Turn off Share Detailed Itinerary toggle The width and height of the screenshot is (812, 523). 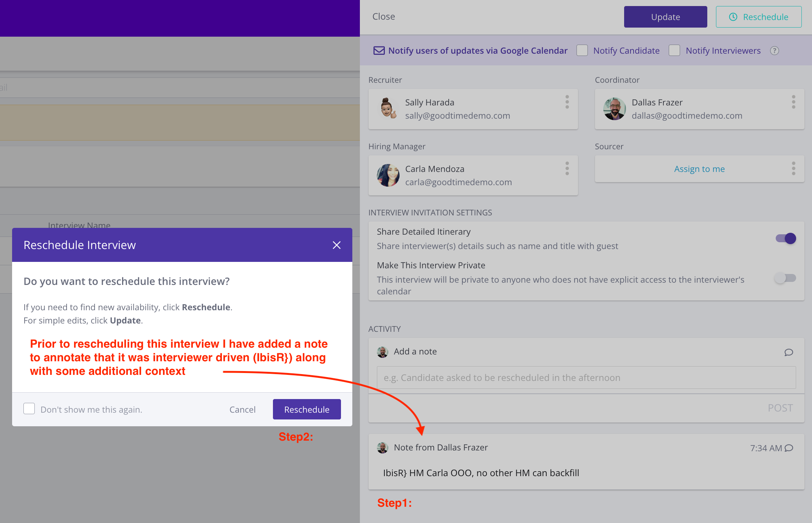786,238
